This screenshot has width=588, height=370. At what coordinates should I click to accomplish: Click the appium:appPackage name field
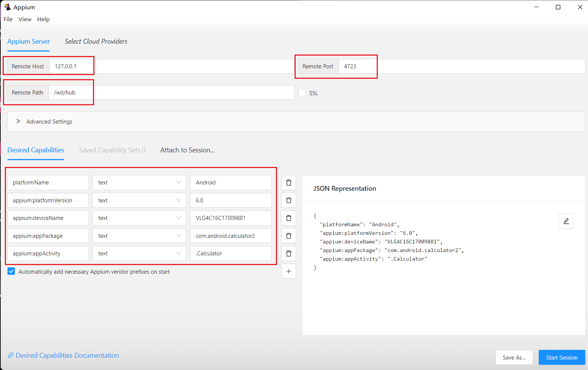pos(48,236)
